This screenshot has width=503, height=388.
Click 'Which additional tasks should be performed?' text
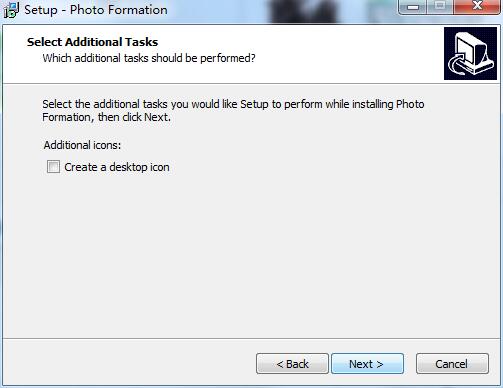(x=149, y=58)
